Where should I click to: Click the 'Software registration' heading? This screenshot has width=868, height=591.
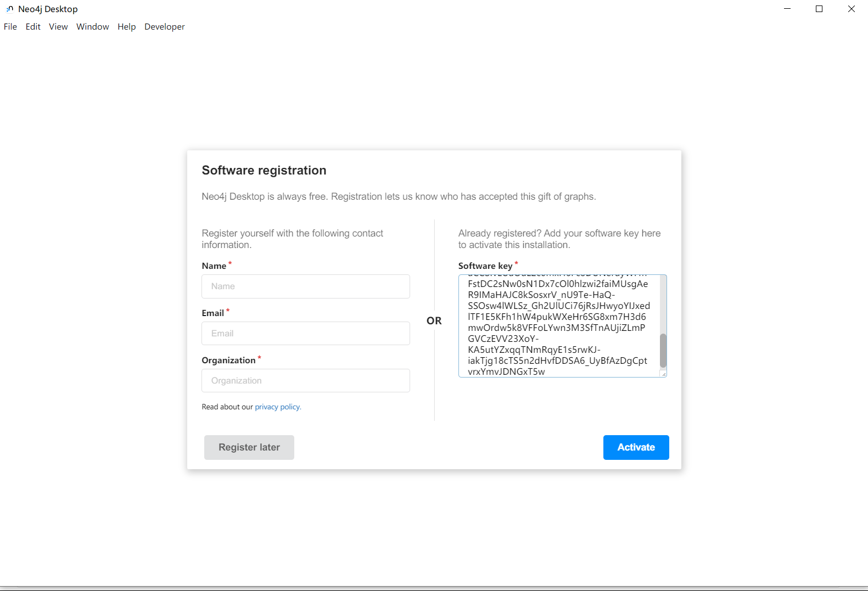[264, 171]
